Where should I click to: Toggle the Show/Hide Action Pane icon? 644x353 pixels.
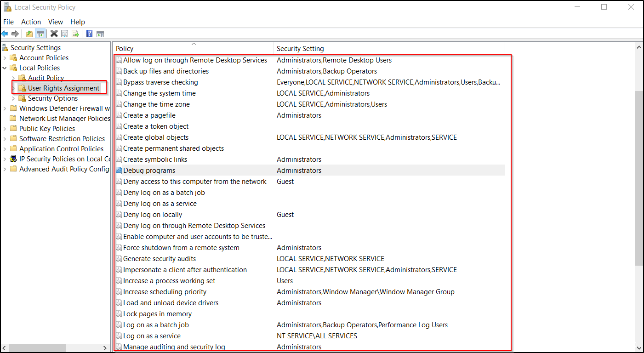tap(100, 34)
